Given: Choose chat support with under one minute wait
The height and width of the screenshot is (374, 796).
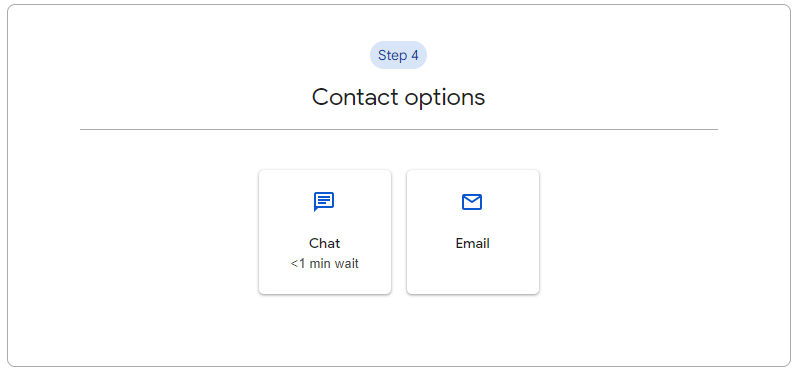Looking at the screenshot, I should 325,232.
